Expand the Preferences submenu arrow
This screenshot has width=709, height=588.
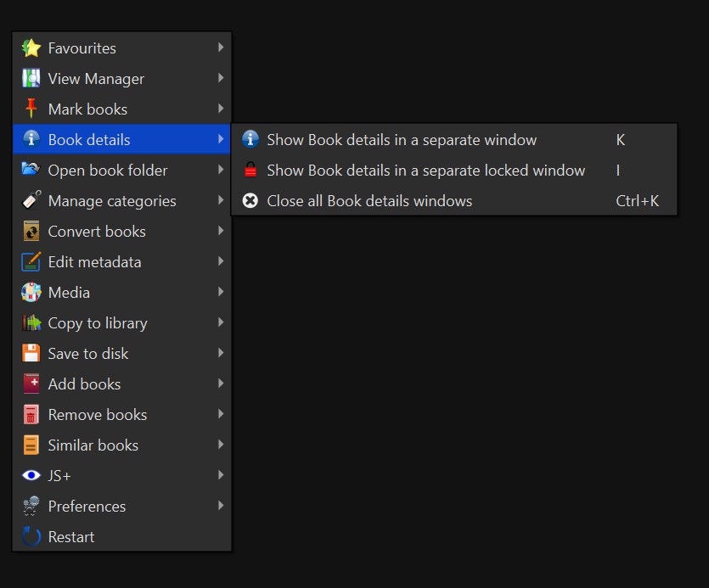221,507
